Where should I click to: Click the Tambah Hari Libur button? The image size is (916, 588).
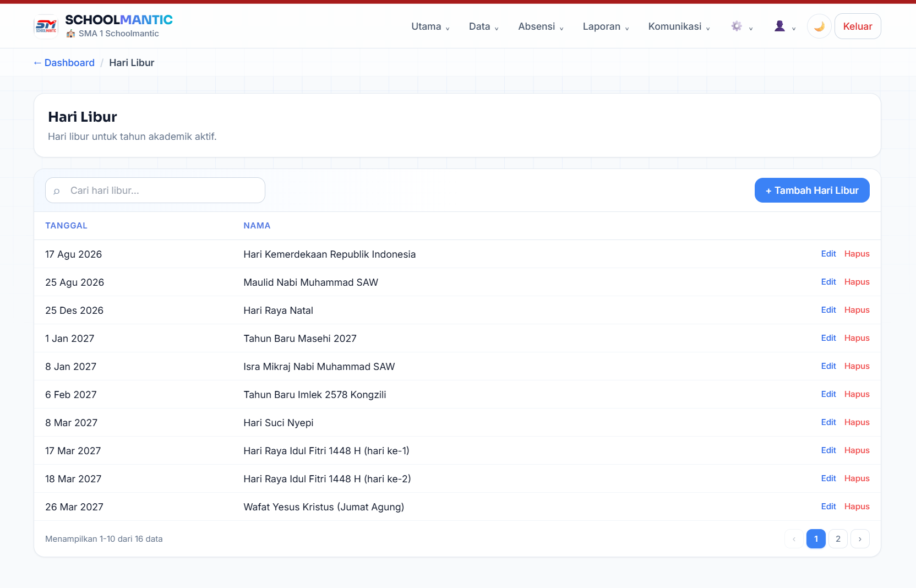(812, 190)
